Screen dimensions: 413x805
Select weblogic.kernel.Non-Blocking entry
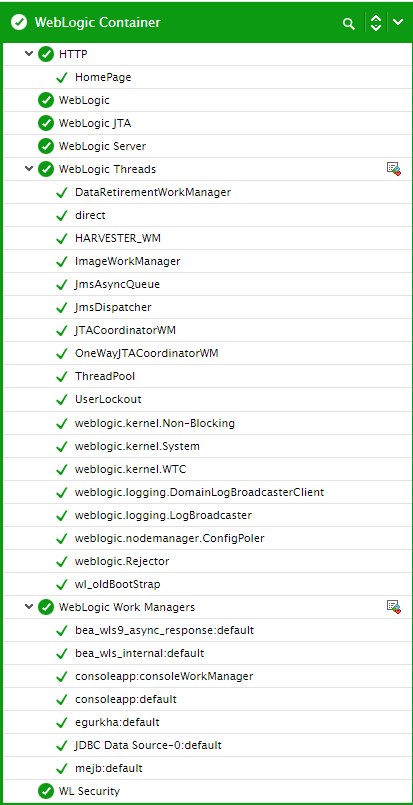(x=155, y=424)
